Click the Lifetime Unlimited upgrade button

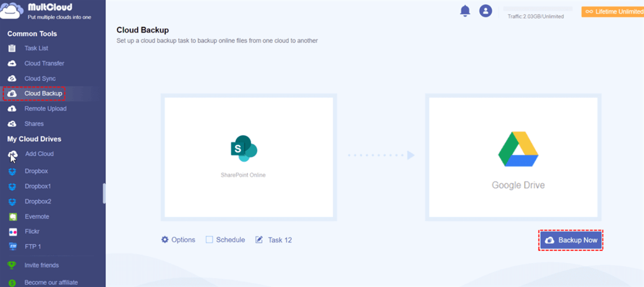coord(612,11)
